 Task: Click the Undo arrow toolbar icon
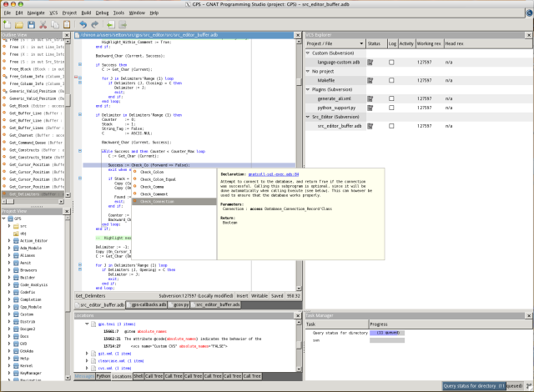(x=83, y=25)
